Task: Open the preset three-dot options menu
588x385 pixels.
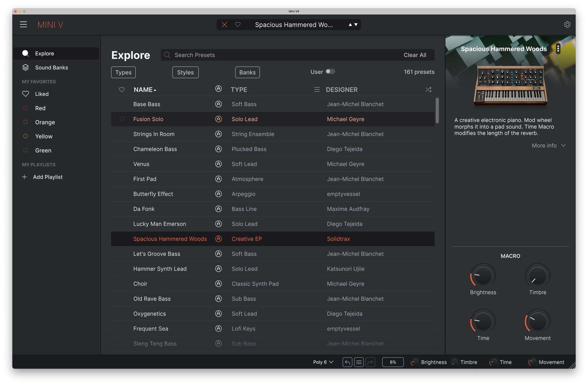Action: click(x=558, y=49)
